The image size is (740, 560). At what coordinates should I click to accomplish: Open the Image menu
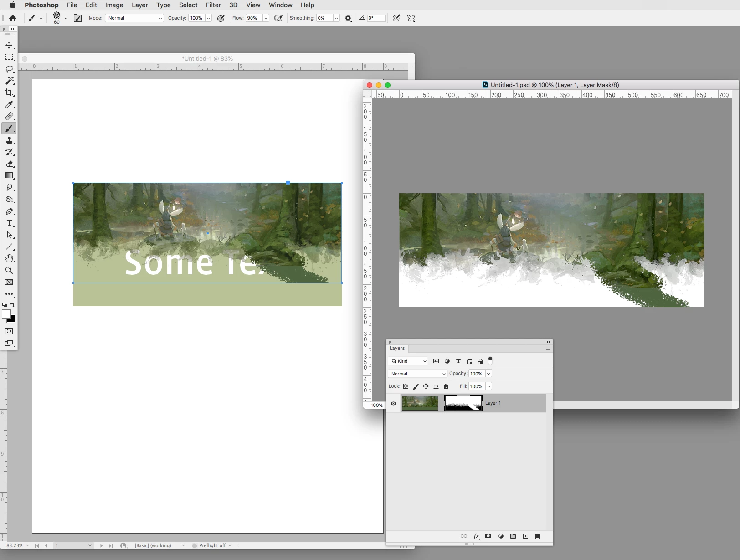[114, 5]
